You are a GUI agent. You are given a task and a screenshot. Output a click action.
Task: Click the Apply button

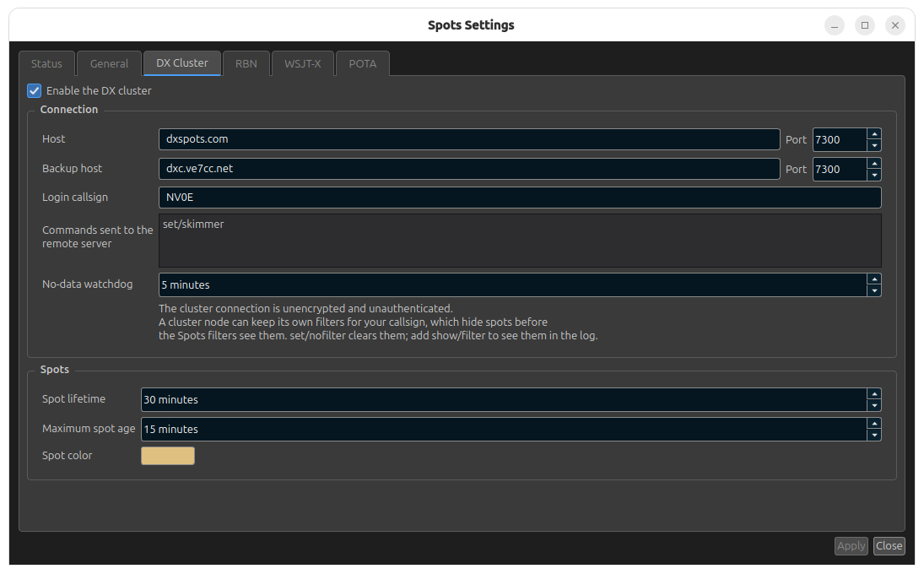pyautogui.click(x=851, y=545)
